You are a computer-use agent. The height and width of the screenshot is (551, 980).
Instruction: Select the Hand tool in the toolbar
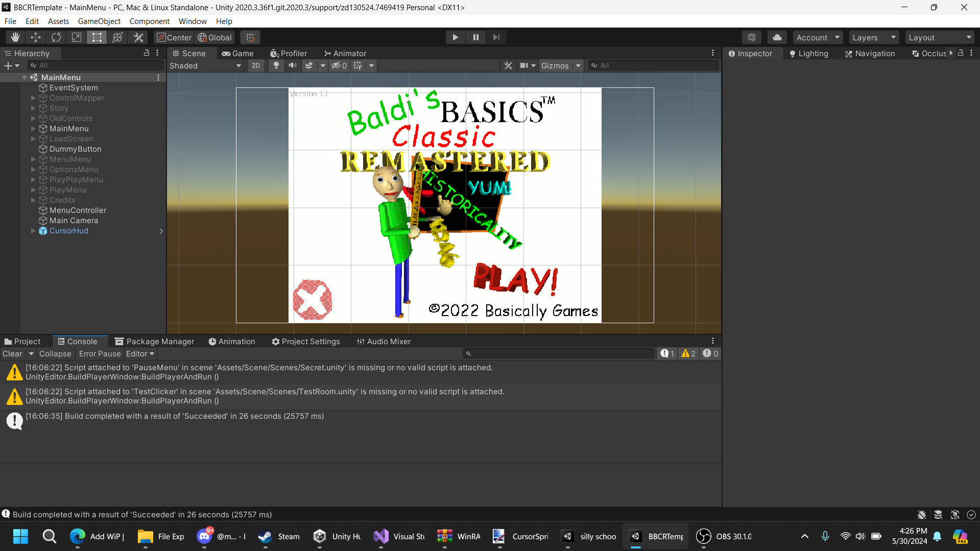tap(15, 37)
